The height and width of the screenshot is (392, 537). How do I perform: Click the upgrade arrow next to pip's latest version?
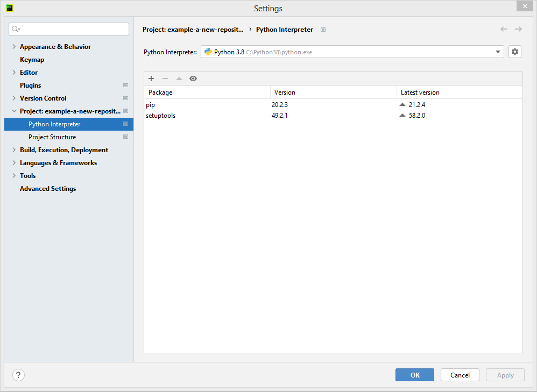402,105
